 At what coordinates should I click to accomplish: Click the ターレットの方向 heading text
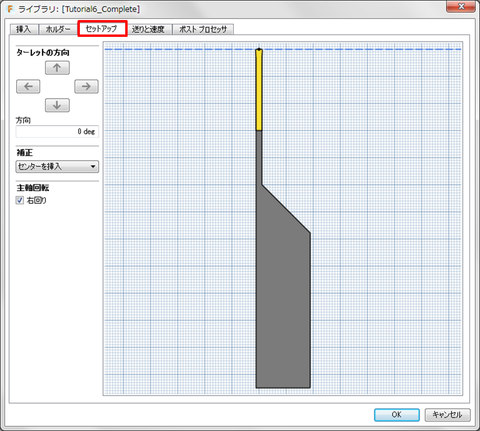point(43,53)
